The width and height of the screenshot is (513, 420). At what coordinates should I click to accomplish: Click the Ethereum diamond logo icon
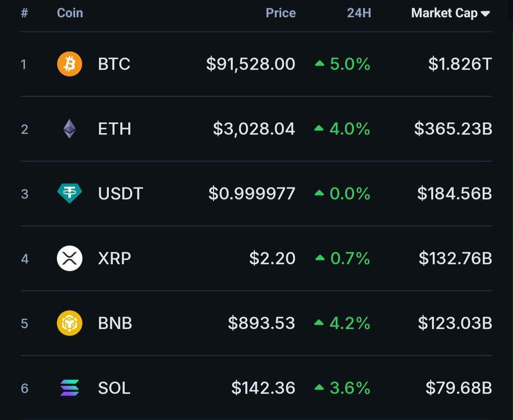click(69, 129)
